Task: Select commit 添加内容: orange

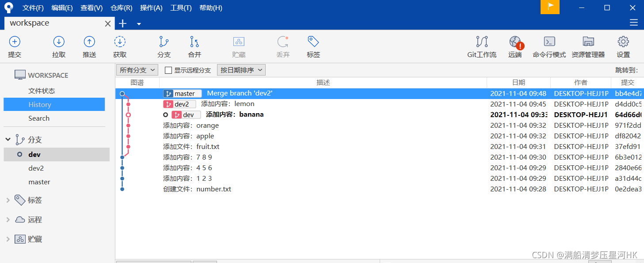Action: click(379, 126)
